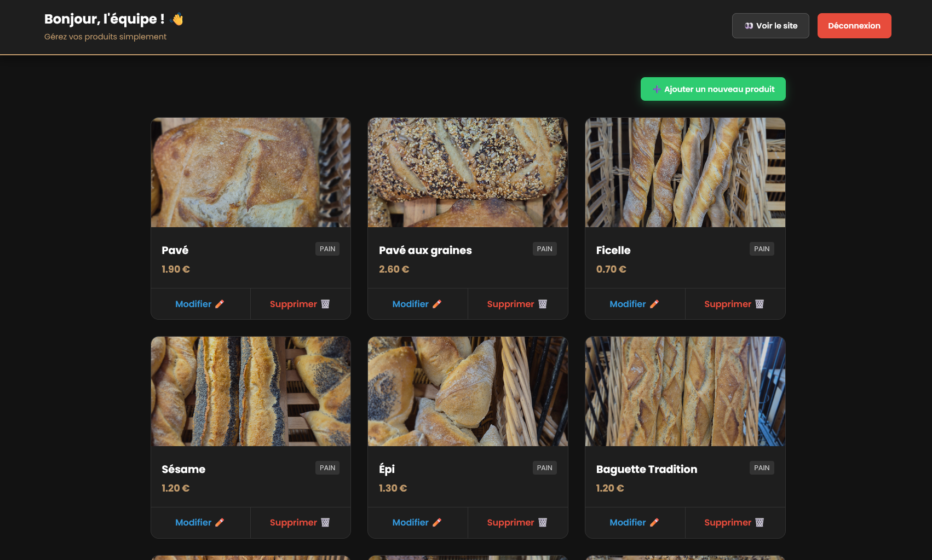Click the PAIN tag on the Ficelle card
932x560 pixels.
click(762, 249)
